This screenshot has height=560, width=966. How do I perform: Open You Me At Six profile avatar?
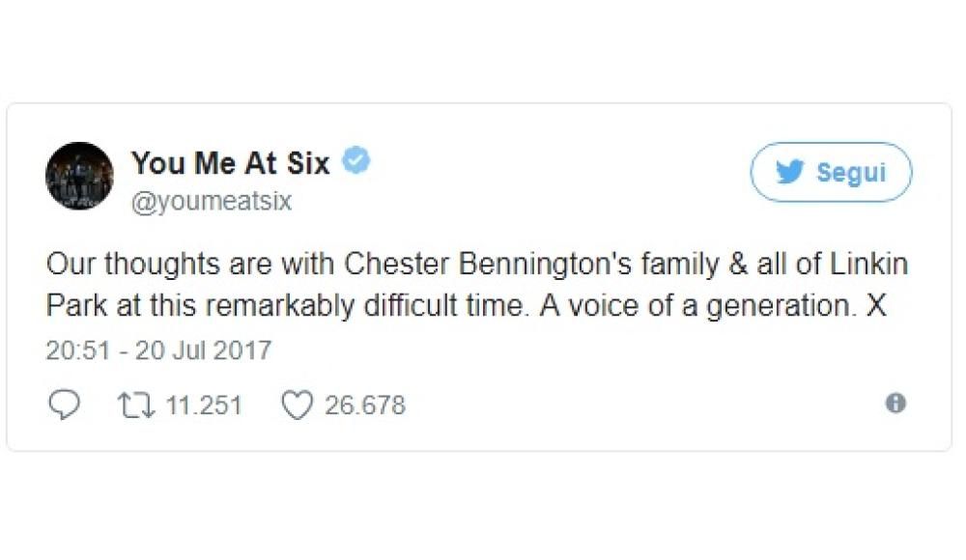coord(79,177)
